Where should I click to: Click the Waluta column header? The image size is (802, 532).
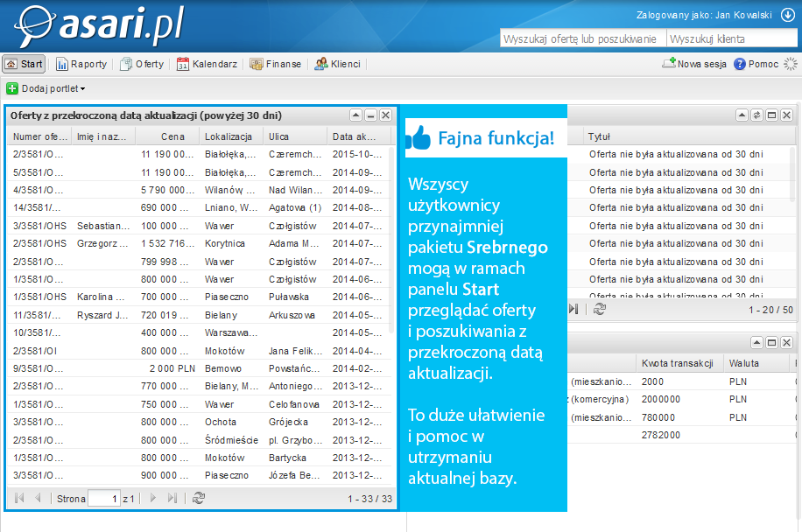tap(756, 363)
